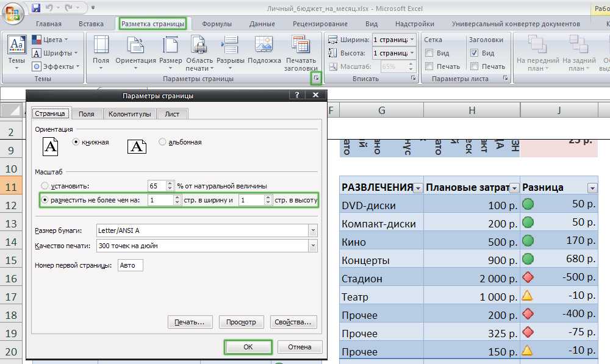
Task: Expand the paper size Letter/ANSI A combo
Action: pyautogui.click(x=313, y=230)
